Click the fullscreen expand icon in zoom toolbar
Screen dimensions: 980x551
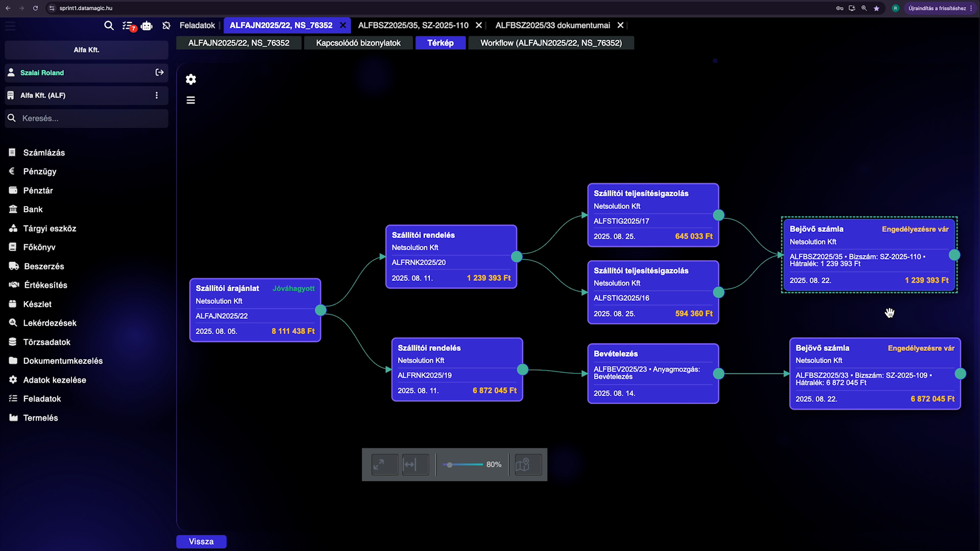379,465
